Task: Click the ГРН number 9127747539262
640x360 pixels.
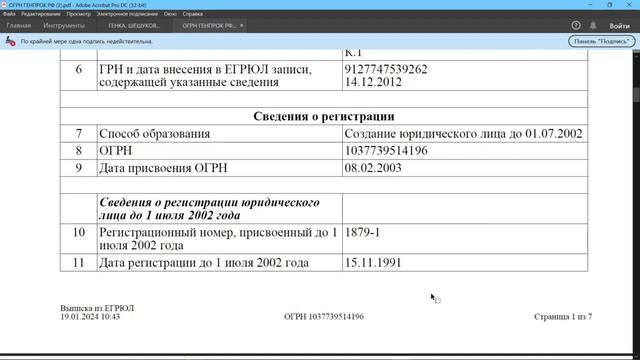Action: [x=386, y=69]
